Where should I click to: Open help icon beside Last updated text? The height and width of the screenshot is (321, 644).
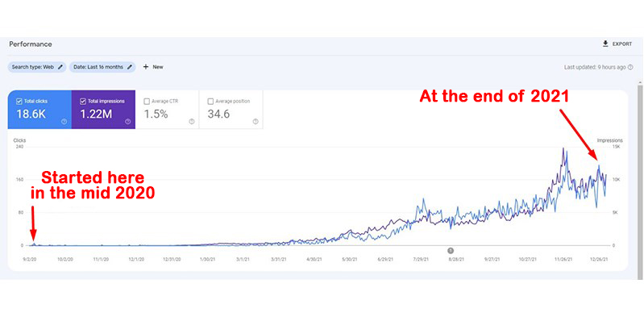click(x=630, y=67)
